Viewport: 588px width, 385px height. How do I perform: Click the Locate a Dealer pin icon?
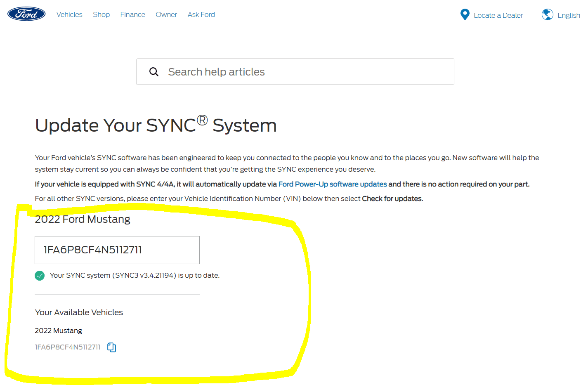[465, 15]
